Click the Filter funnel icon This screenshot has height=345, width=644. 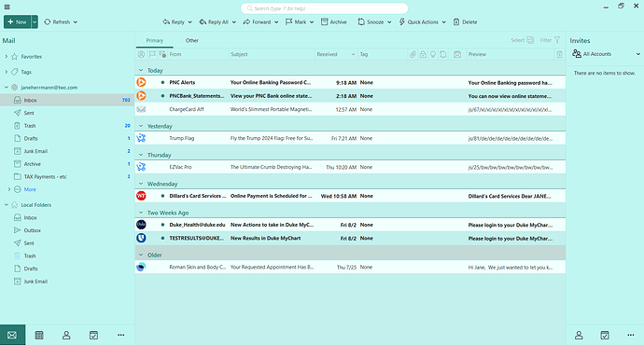[x=557, y=40]
